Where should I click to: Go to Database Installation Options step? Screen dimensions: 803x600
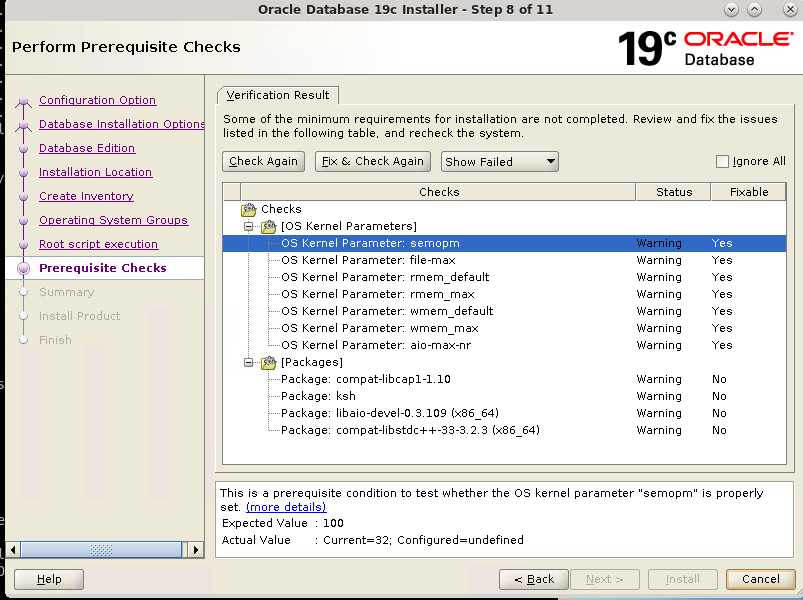coord(121,124)
